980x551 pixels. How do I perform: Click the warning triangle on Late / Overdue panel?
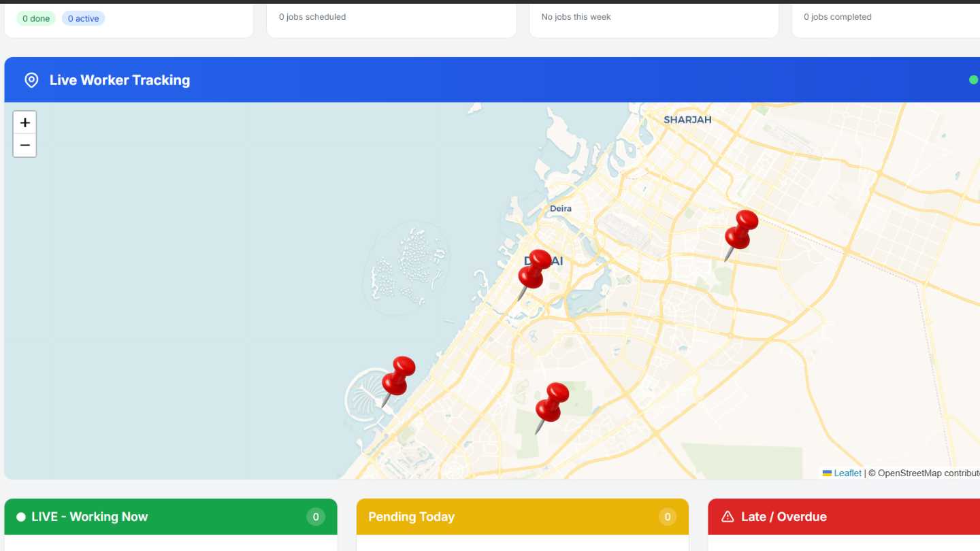727,516
